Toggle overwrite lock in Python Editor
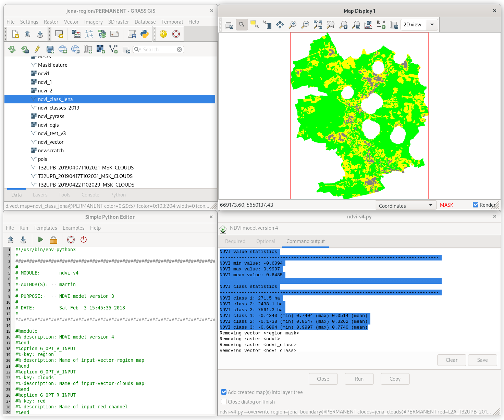The width and height of the screenshot is (504, 420). coord(53,240)
